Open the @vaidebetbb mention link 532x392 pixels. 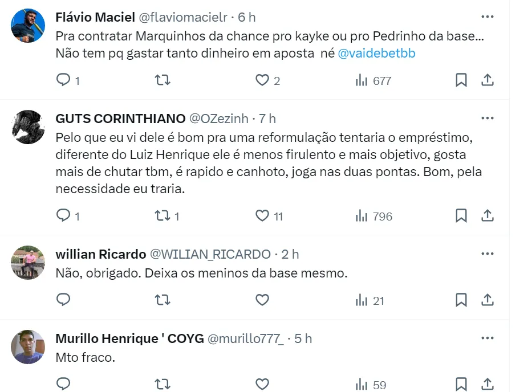click(377, 54)
